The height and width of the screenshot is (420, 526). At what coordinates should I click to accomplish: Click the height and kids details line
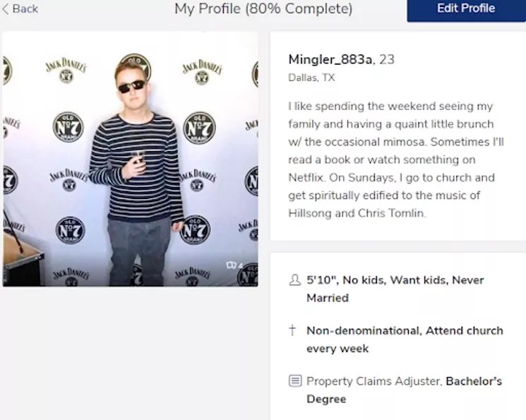click(395, 280)
